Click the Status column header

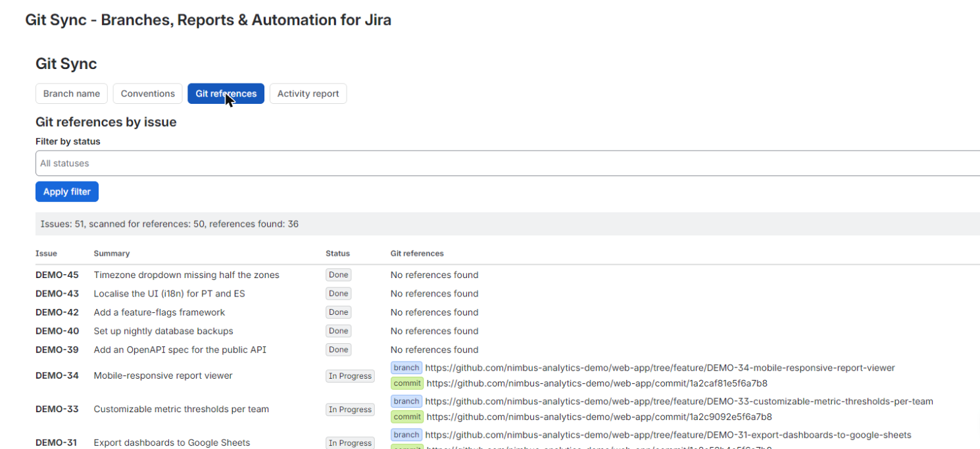[x=337, y=253]
